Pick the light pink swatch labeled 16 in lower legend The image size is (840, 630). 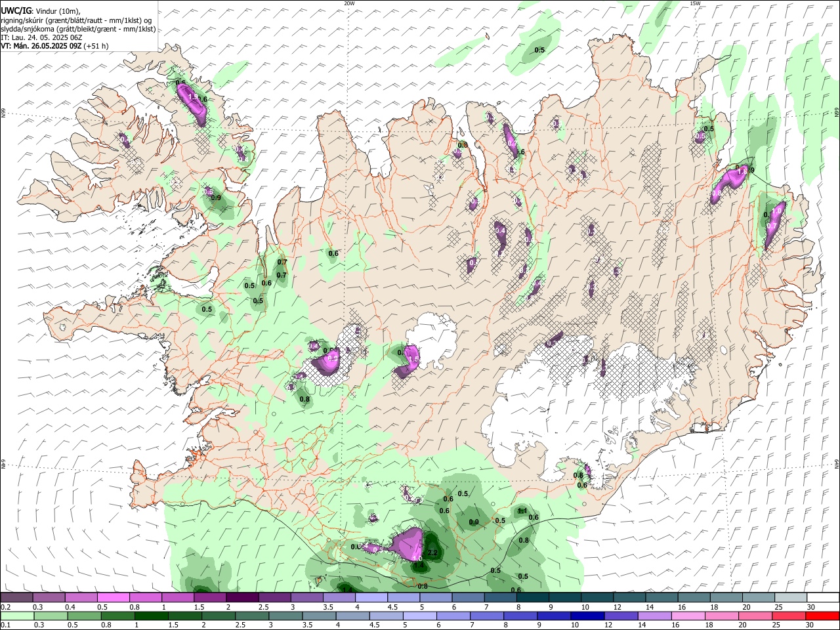click(688, 616)
